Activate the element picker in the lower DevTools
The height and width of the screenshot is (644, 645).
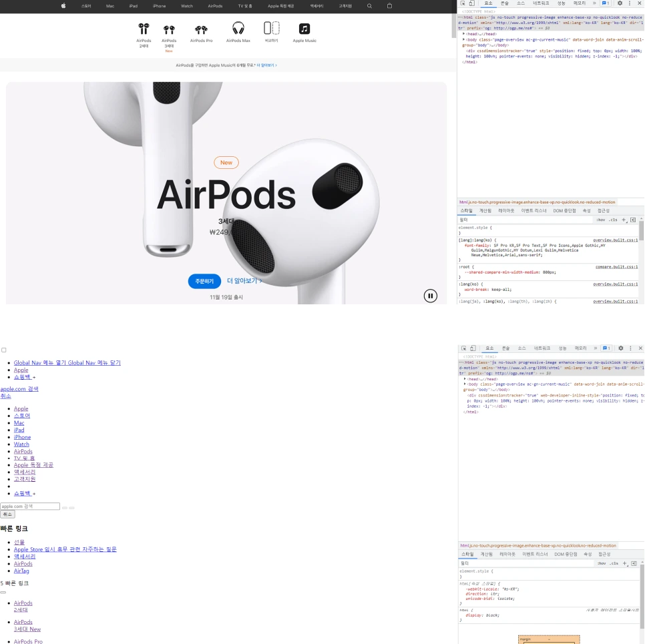(x=463, y=348)
